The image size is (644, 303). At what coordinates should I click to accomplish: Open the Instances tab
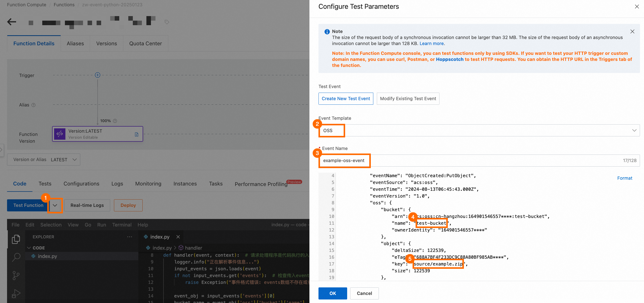click(x=185, y=184)
